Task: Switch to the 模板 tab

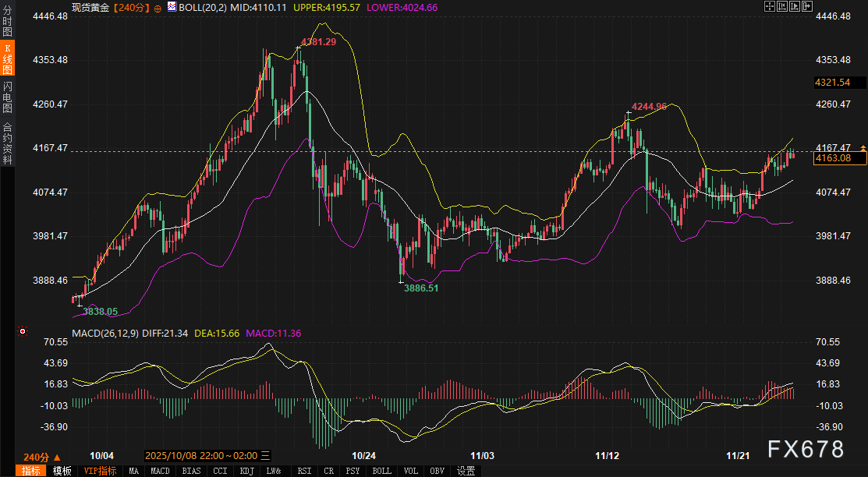Action: (62, 471)
